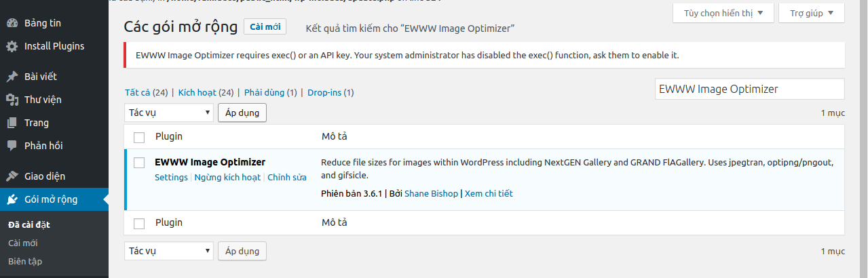Filter by Drop-ins (1)
The height and width of the screenshot is (278, 868).
point(331,92)
